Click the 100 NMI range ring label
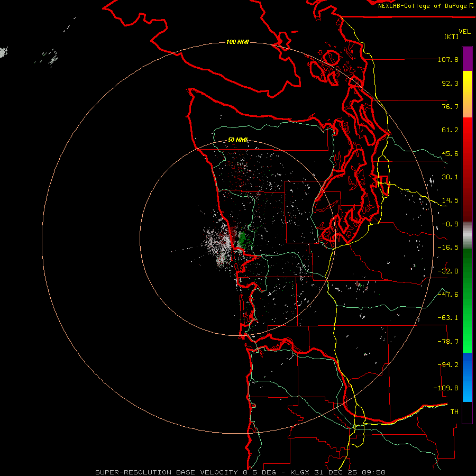476x476 pixels. pos(237,42)
